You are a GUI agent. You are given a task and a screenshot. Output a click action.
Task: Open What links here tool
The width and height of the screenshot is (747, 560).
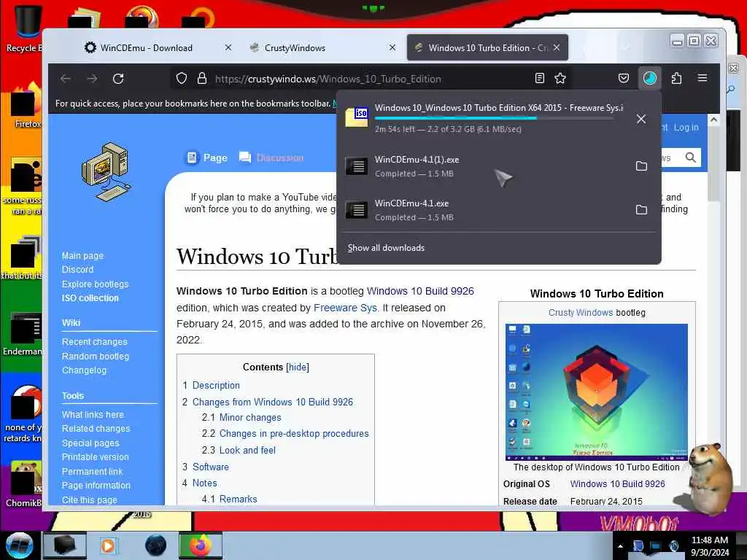(x=93, y=415)
